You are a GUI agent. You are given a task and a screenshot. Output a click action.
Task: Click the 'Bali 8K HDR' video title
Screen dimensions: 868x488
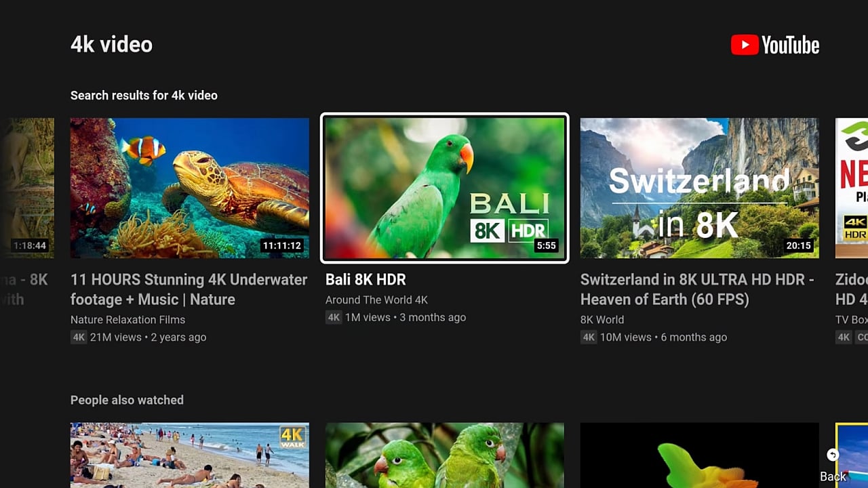tap(366, 279)
